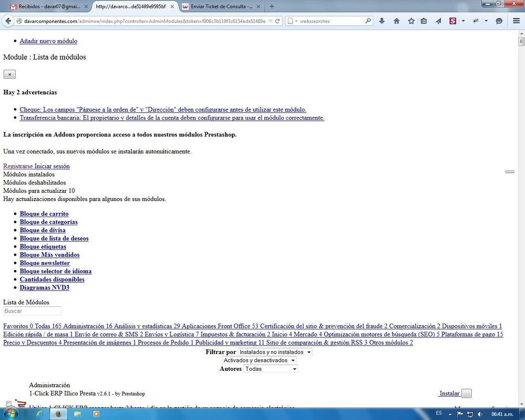Click the ES language indicator
This screenshot has width=525, height=420.
pos(439,413)
